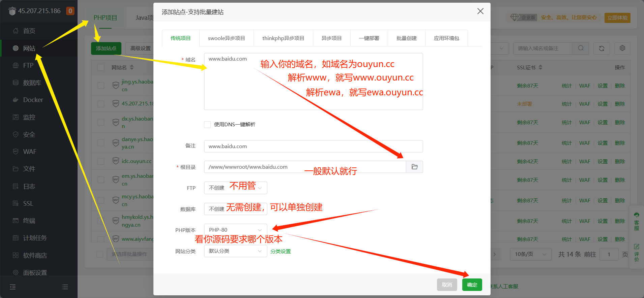Click the 添加站点 add site button
Image resolution: width=644 pixels, height=298 pixels.
(x=106, y=48)
